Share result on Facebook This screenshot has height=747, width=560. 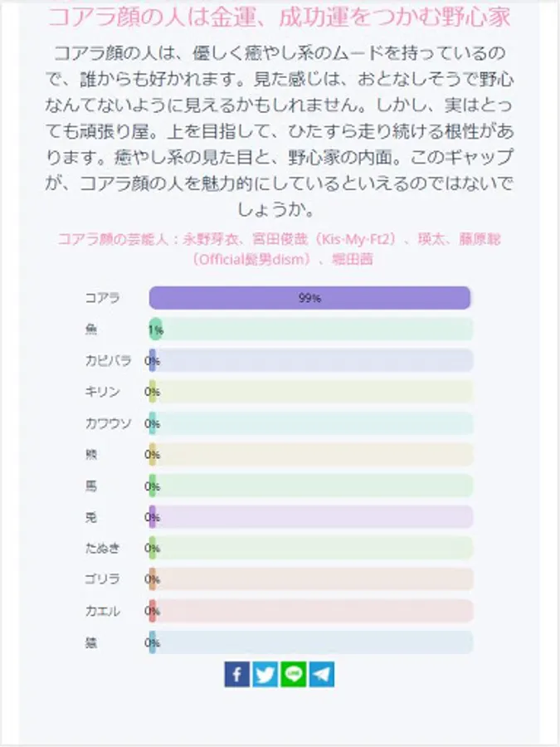click(x=236, y=674)
